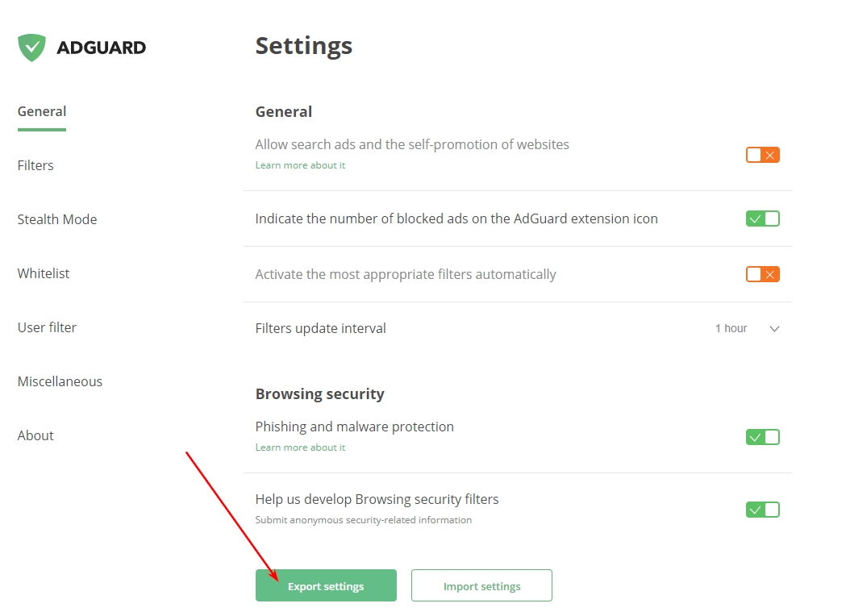
Task: Click the AdGuard shield logo
Action: (31, 47)
